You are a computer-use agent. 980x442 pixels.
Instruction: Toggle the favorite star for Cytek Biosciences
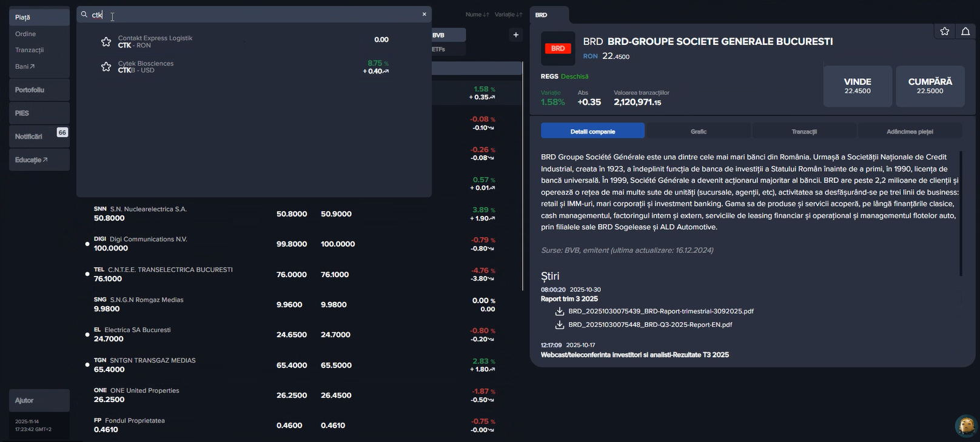pyautogui.click(x=106, y=67)
